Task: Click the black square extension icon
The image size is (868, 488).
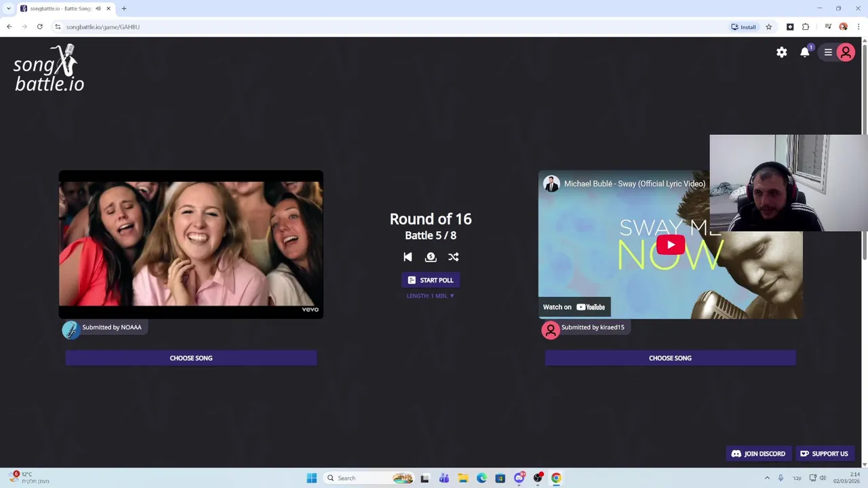Action: (790, 27)
